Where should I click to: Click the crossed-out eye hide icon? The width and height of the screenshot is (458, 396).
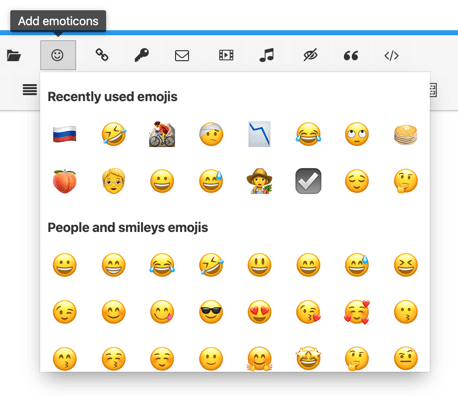tap(310, 55)
